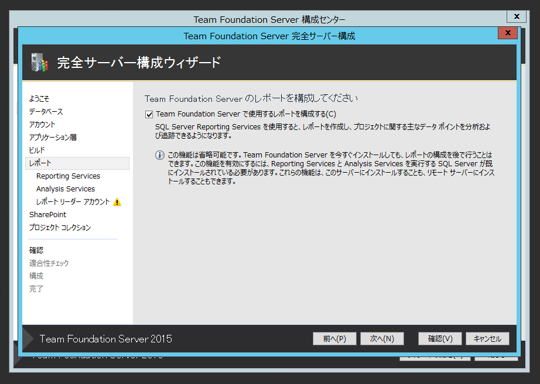Close the 構成センター background window
Image resolution: width=540 pixels, height=384 pixels.
[517, 16]
